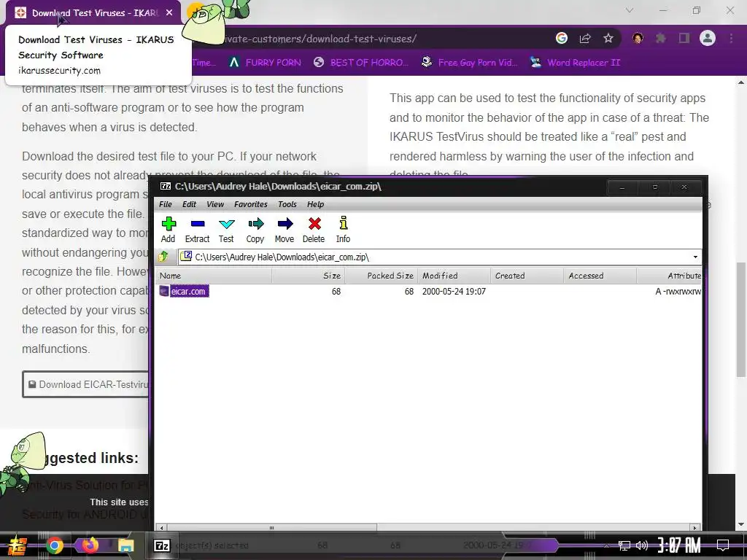Open the Chrome tab search chevron

tap(630, 10)
